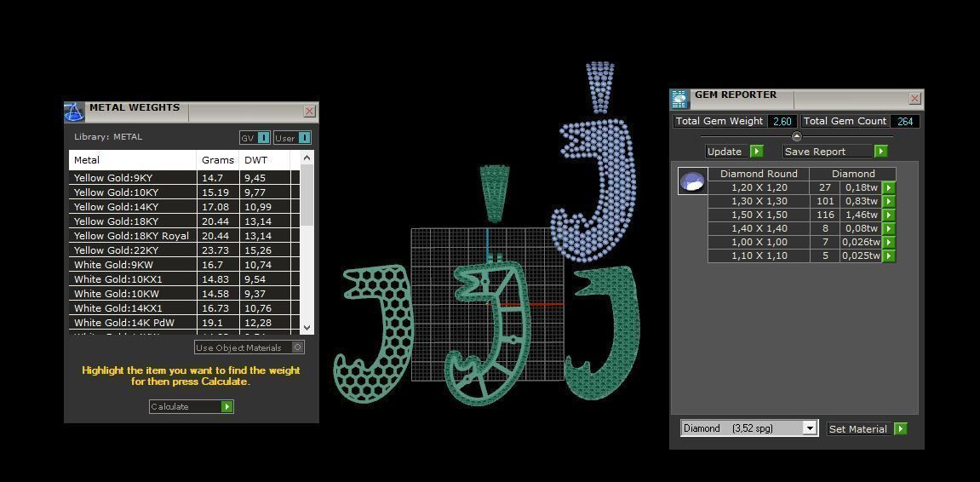This screenshot has height=482, width=980.
Task: Click the green arrow beside Save Report
Action: coord(880,152)
